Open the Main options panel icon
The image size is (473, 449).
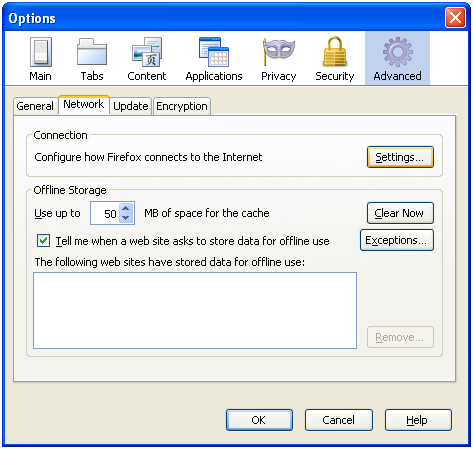coord(41,52)
